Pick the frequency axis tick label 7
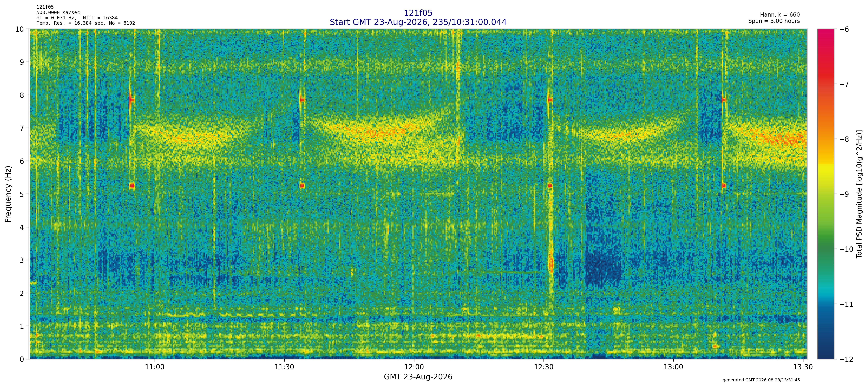 point(22,128)
